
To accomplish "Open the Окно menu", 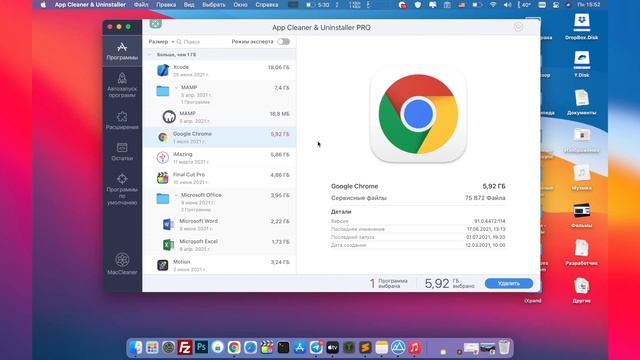I will [240, 5].
